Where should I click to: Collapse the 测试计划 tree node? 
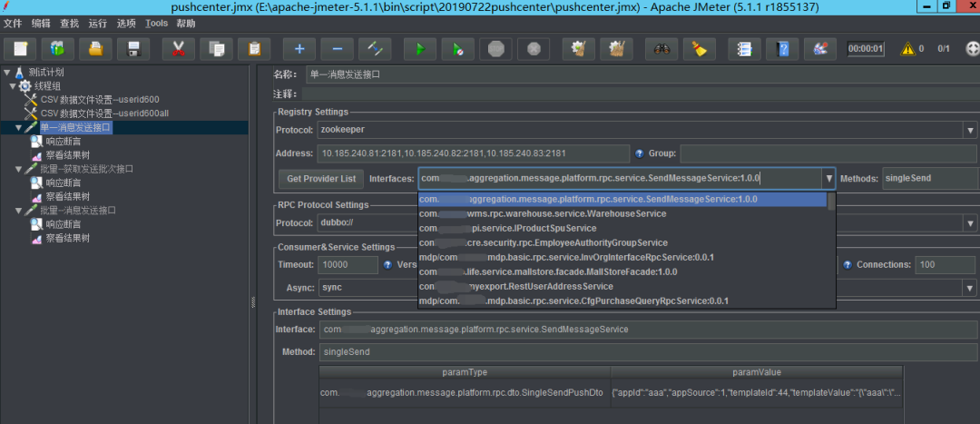[x=7, y=73]
